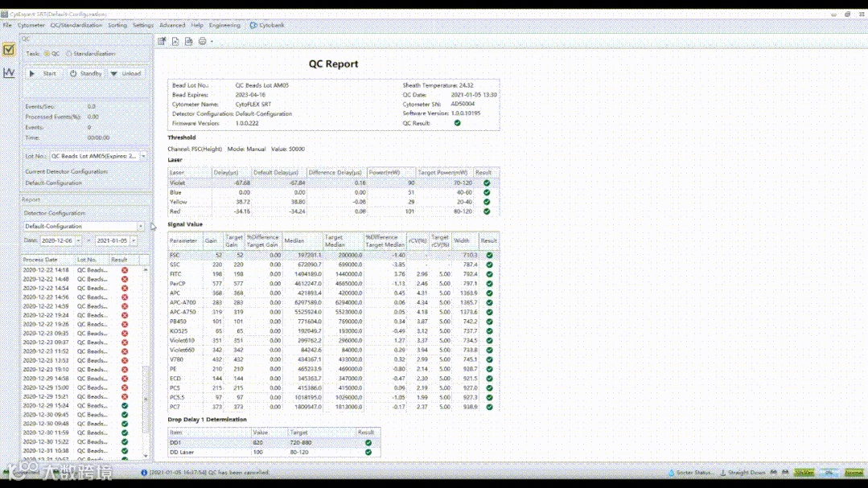Select the 2020-12-30 09:45 QC record
This screenshot has height=488, width=868.
point(83,414)
